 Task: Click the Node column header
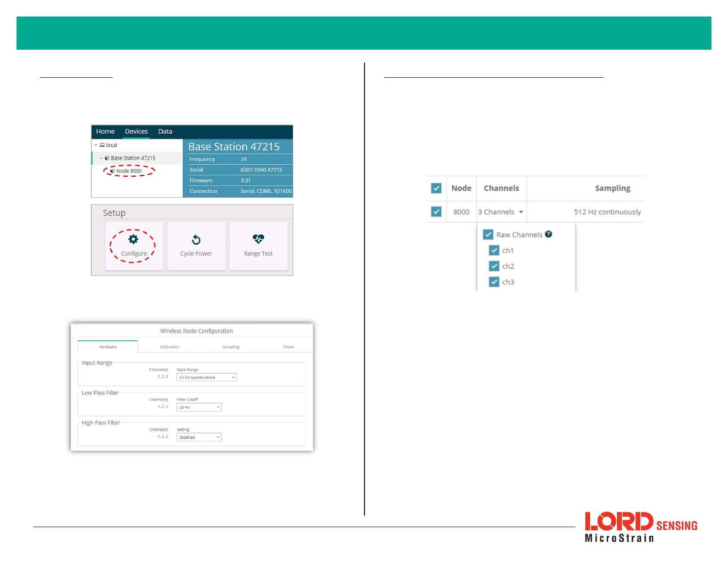(461, 188)
